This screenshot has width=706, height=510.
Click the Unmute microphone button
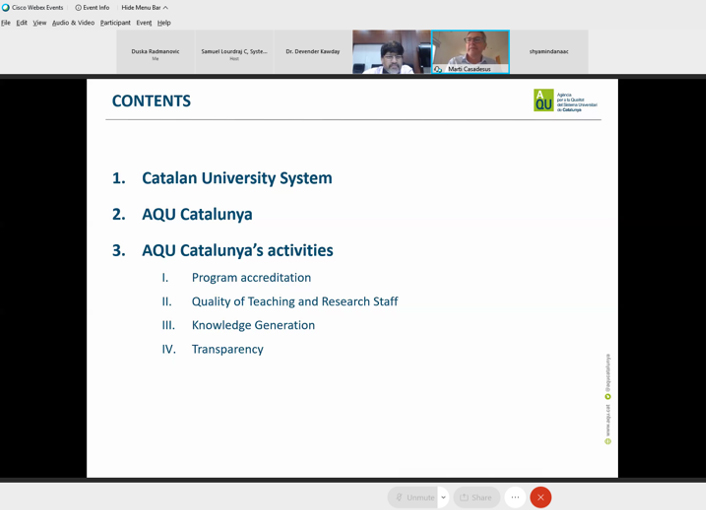(x=413, y=497)
